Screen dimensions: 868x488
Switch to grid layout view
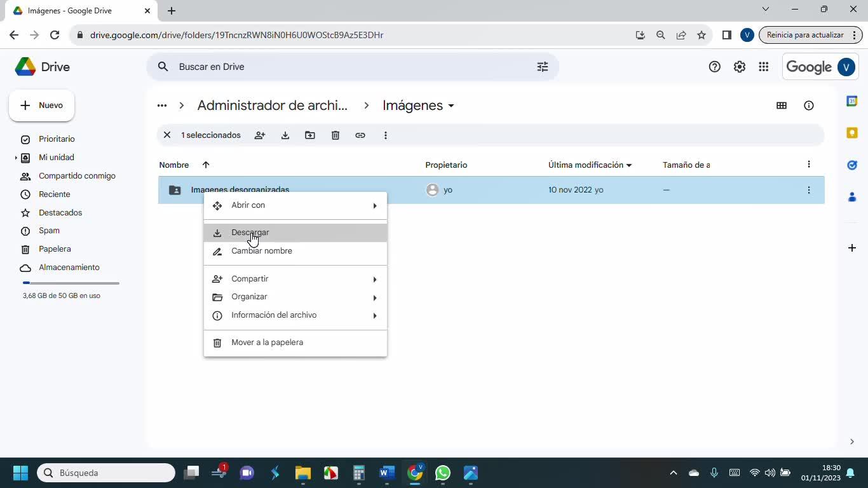coord(782,105)
